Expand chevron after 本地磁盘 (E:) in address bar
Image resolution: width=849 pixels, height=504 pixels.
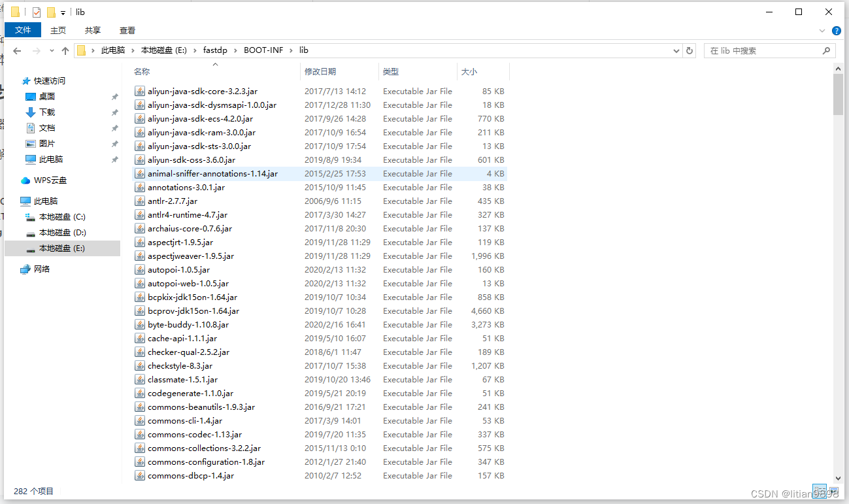pyautogui.click(x=194, y=50)
